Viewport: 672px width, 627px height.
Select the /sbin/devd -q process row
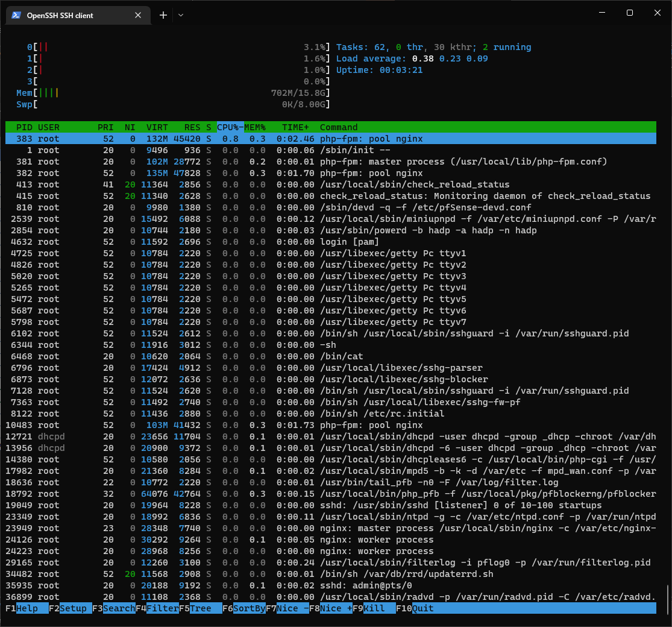[330, 207]
